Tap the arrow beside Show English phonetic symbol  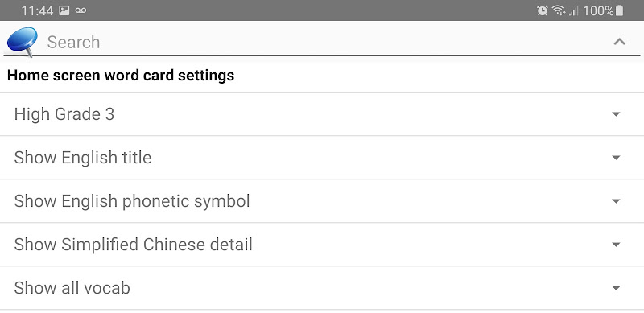(x=616, y=201)
